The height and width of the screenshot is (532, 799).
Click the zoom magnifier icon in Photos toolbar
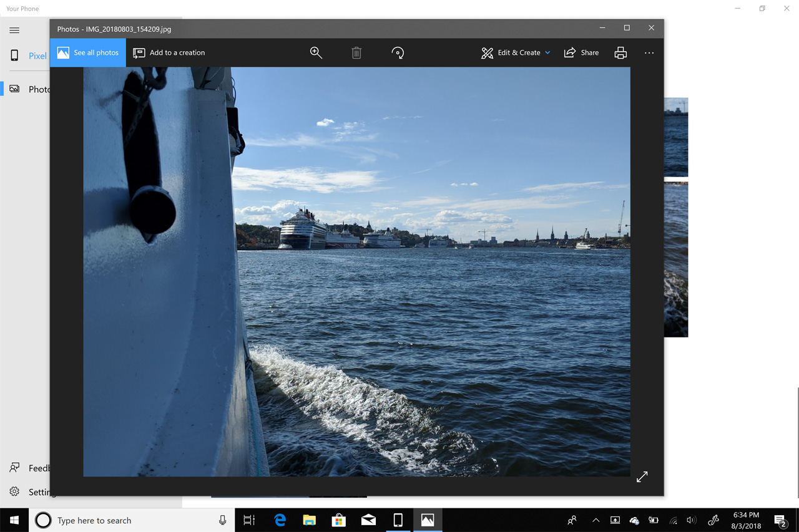[x=316, y=53]
